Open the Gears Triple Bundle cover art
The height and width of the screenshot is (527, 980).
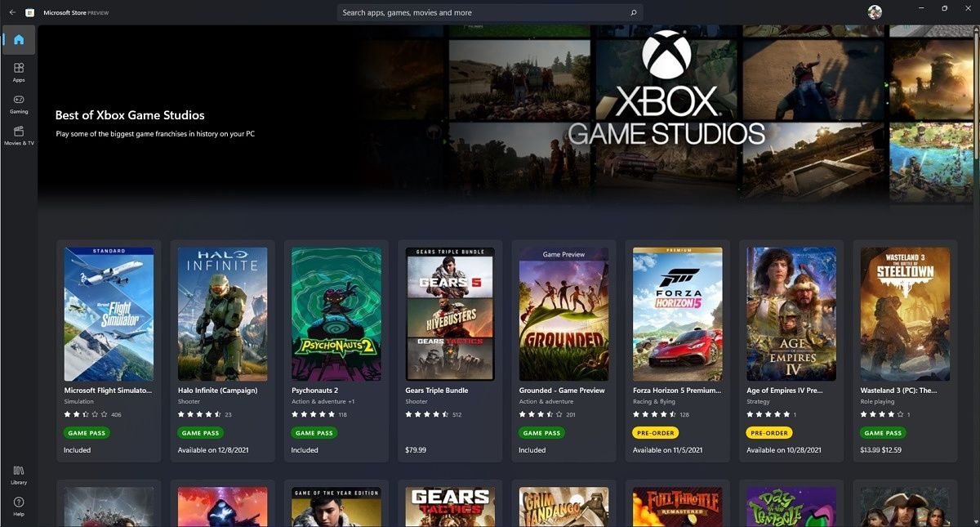[450, 314]
